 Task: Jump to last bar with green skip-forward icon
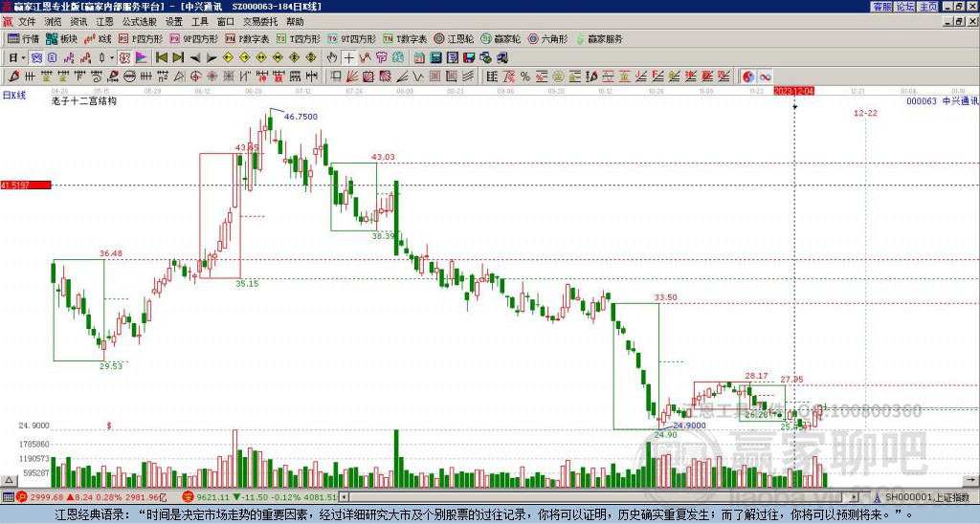178,57
